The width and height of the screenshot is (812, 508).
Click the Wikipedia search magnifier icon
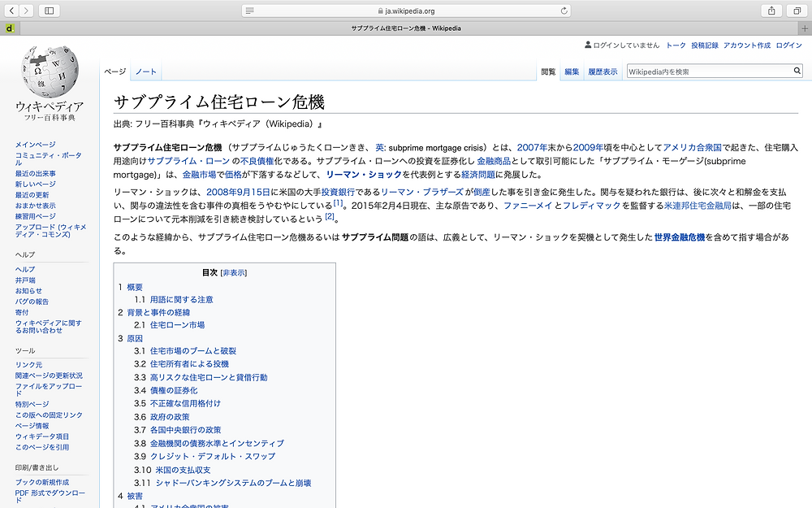point(797,71)
